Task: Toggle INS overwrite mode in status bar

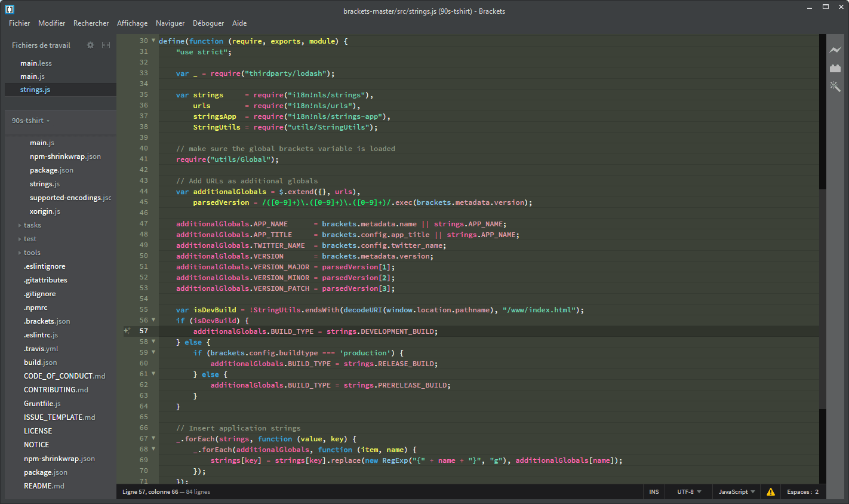Action: (654, 491)
